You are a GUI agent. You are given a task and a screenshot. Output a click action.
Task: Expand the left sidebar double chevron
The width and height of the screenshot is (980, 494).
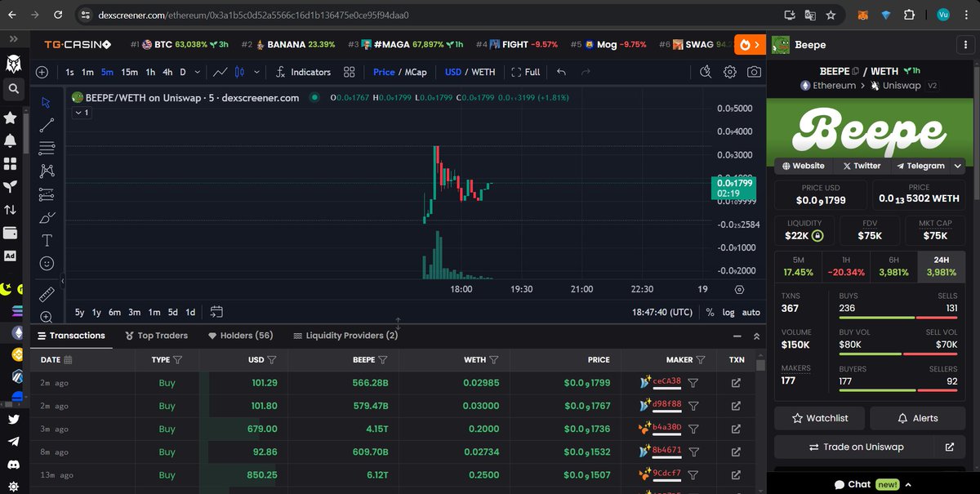pos(14,38)
